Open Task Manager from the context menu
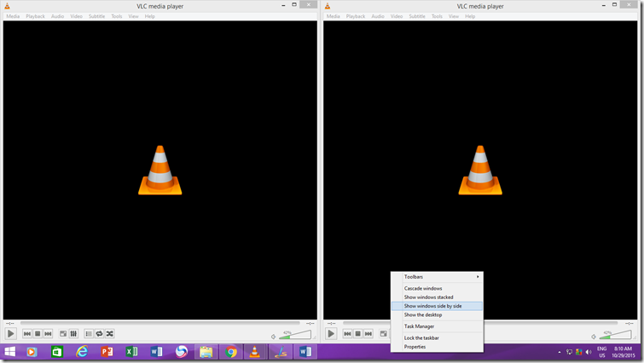The image size is (644, 363). (x=437, y=326)
